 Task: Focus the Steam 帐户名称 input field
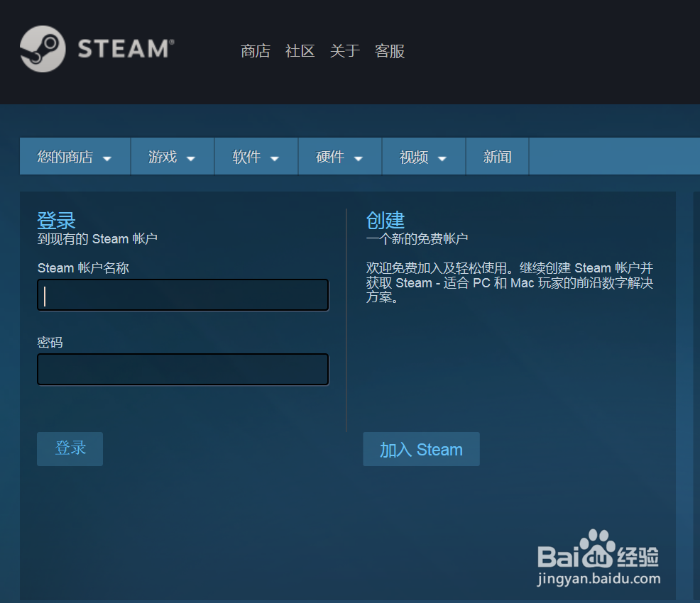183,295
